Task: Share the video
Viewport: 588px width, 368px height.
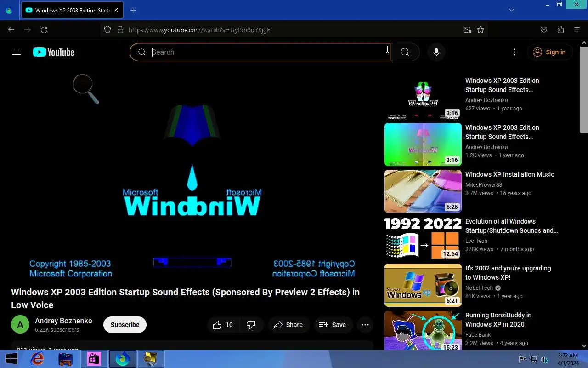Action: pyautogui.click(x=288, y=325)
